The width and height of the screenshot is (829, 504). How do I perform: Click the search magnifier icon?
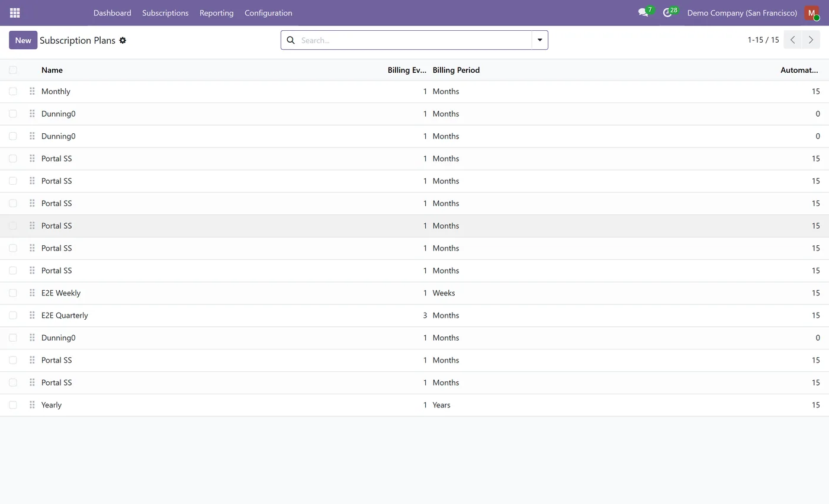pos(291,40)
